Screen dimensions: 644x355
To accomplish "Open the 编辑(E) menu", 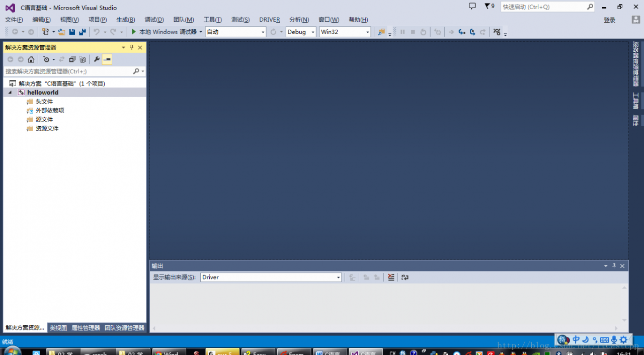I will (42, 20).
